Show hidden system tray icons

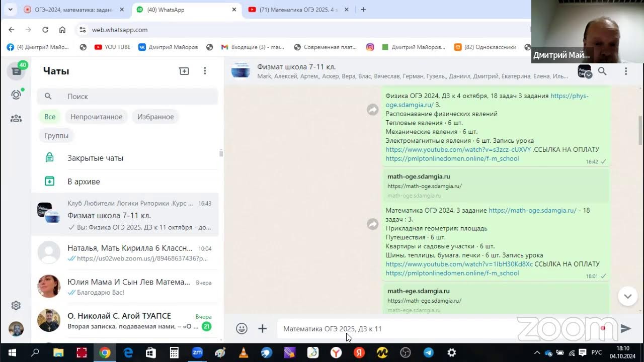(537, 353)
